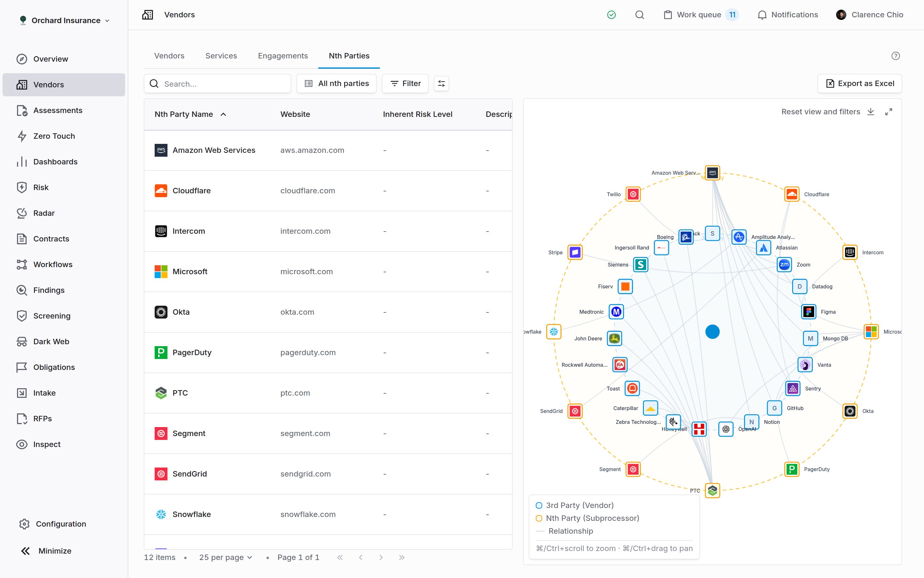Open Notifications
Viewport: 924px width, 578px height.
788,15
